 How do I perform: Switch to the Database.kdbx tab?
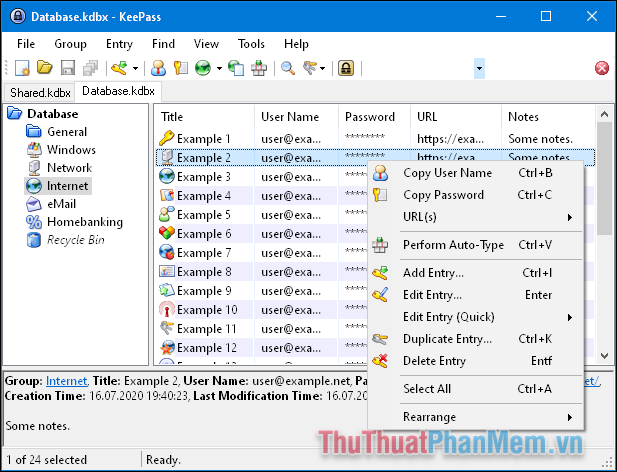(x=118, y=91)
